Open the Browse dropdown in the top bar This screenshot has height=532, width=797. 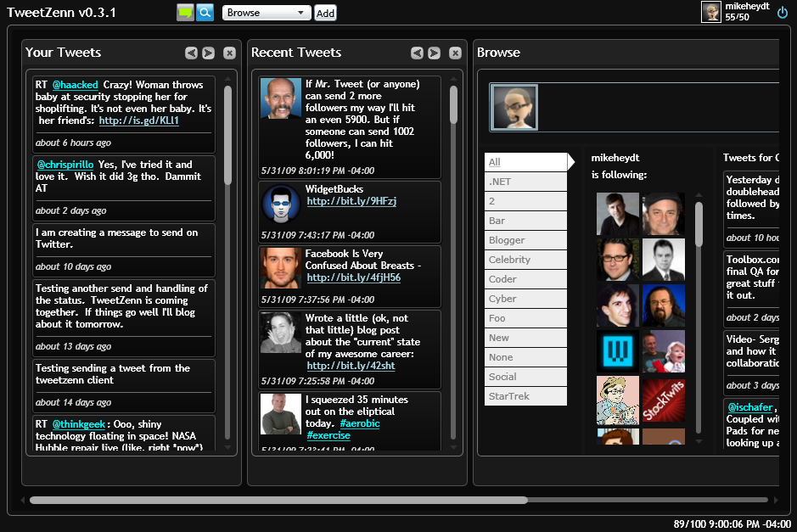click(x=267, y=13)
